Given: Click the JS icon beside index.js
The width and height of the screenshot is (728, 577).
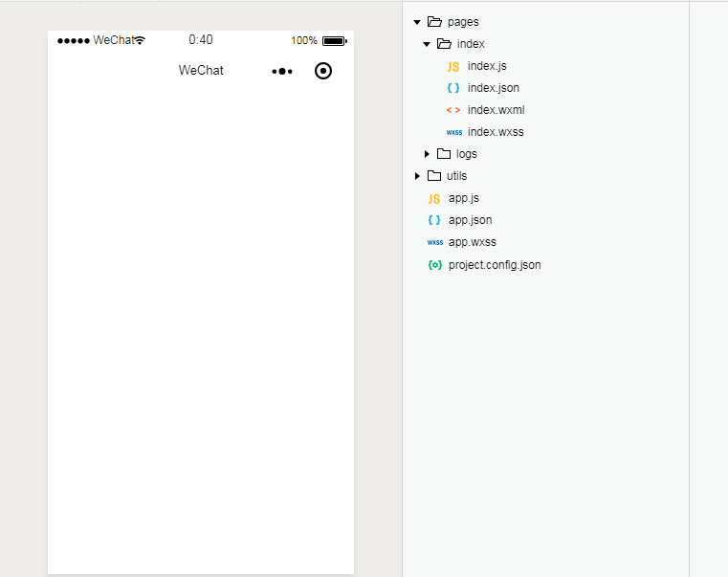Looking at the screenshot, I should pos(452,66).
